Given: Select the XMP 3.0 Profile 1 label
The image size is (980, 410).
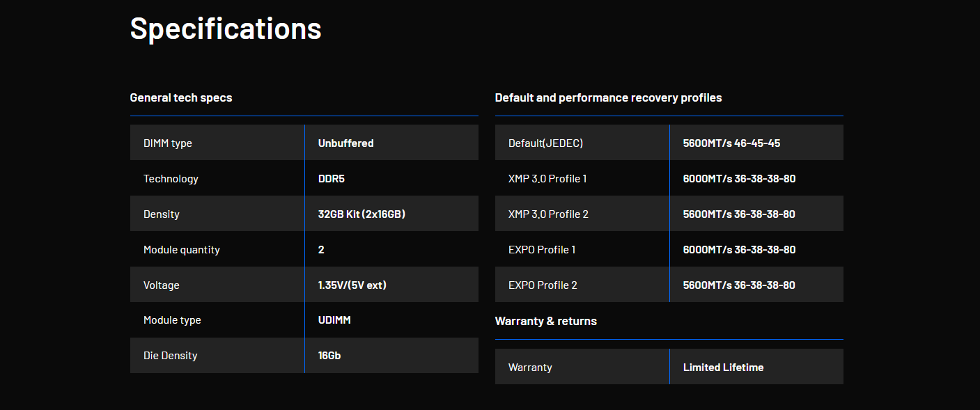Looking at the screenshot, I should coord(547,179).
